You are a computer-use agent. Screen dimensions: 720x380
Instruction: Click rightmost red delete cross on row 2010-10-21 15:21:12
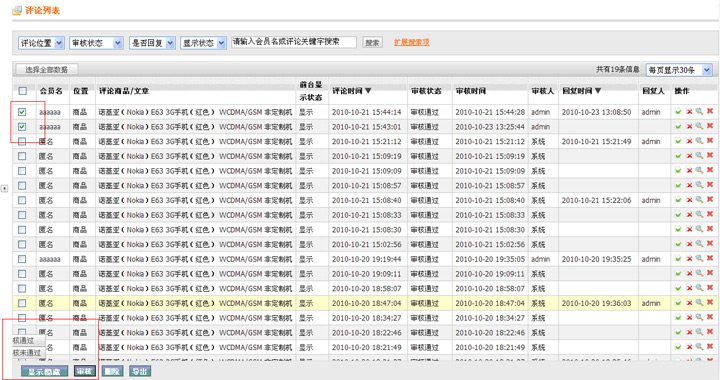click(710, 140)
